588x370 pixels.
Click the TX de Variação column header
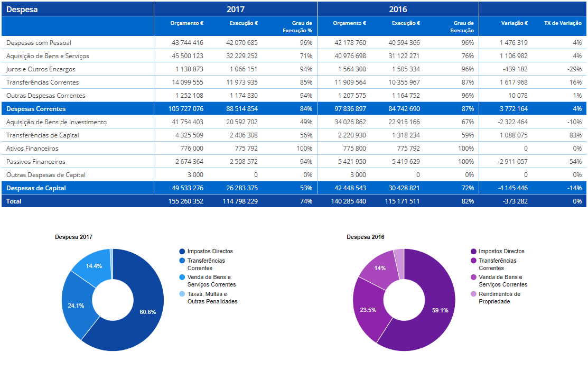point(563,23)
